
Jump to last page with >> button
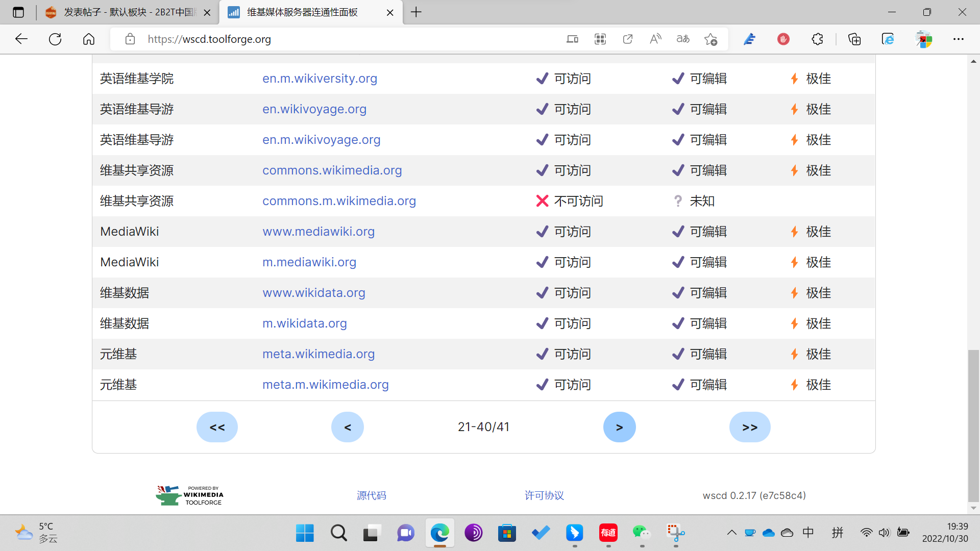coord(750,427)
